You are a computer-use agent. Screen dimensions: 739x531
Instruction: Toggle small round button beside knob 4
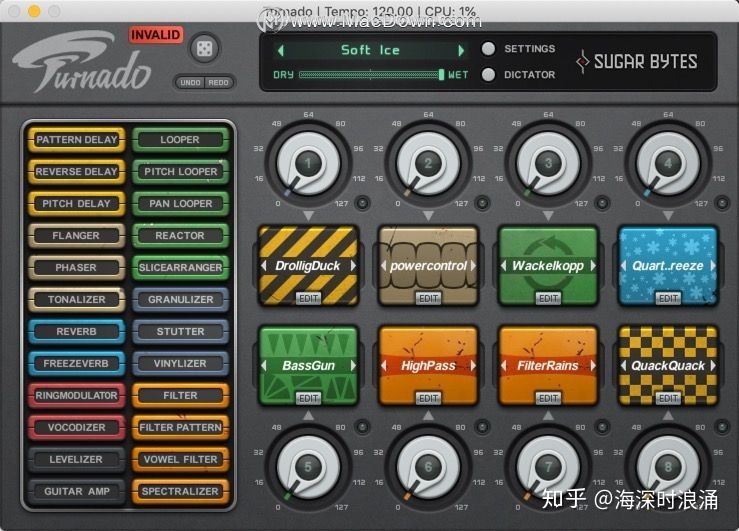[x=722, y=203]
